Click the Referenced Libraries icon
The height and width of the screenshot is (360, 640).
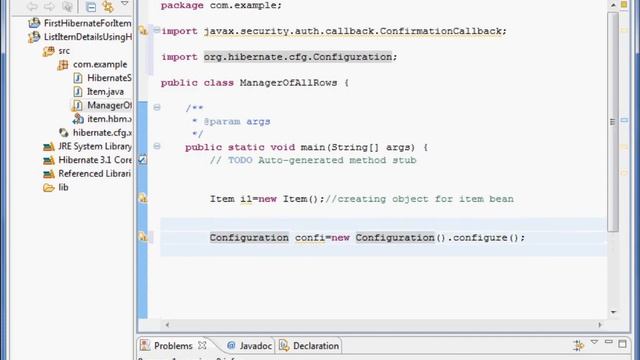[49, 174]
